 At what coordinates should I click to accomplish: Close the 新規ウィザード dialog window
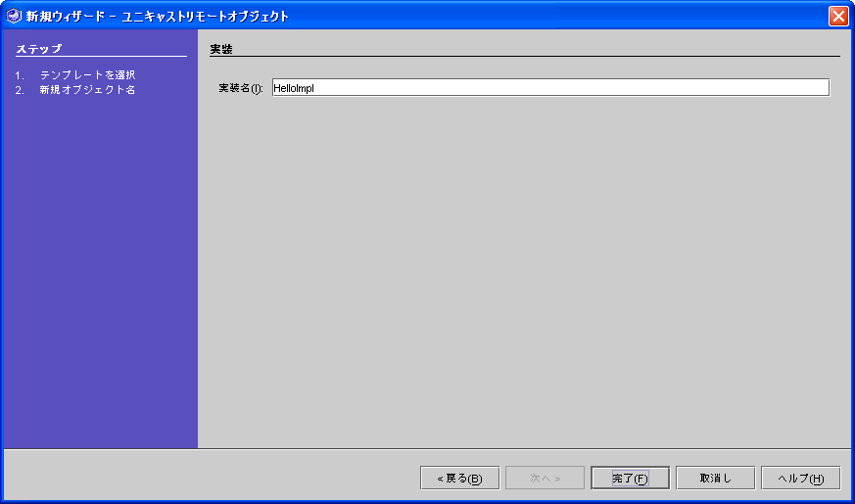[x=838, y=16]
